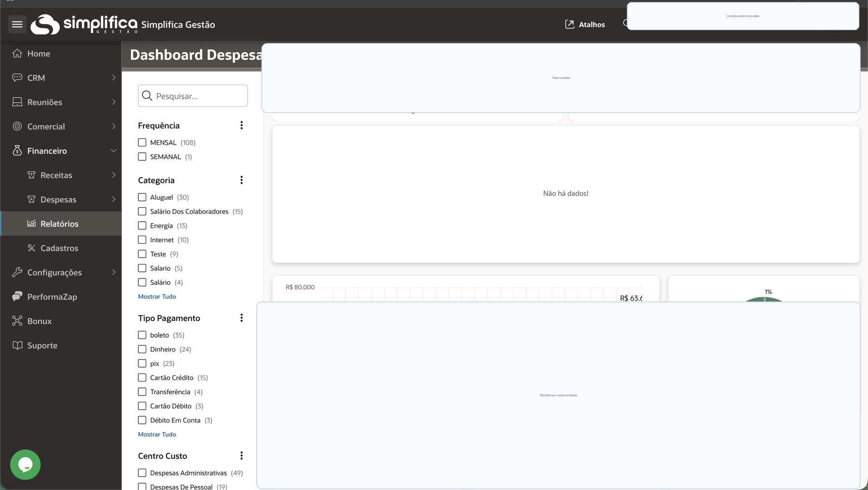Open the Atalhos shortcuts icon

coord(570,24)
